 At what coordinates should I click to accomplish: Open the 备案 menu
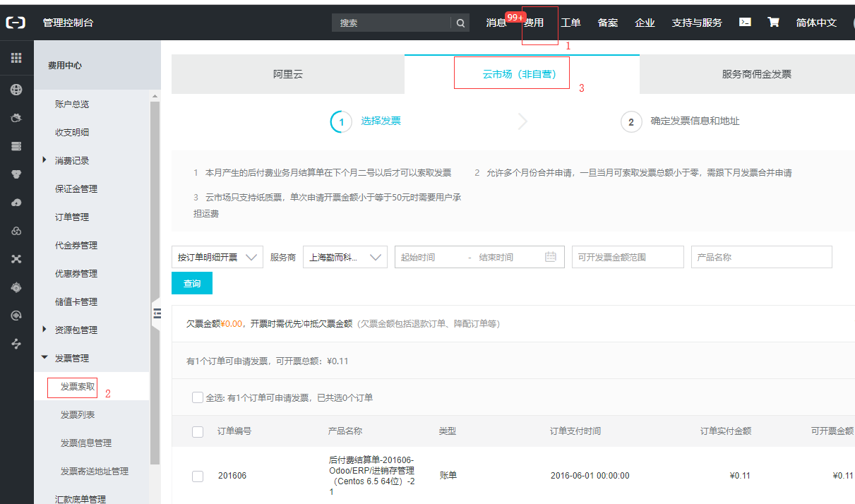[608, 23]
